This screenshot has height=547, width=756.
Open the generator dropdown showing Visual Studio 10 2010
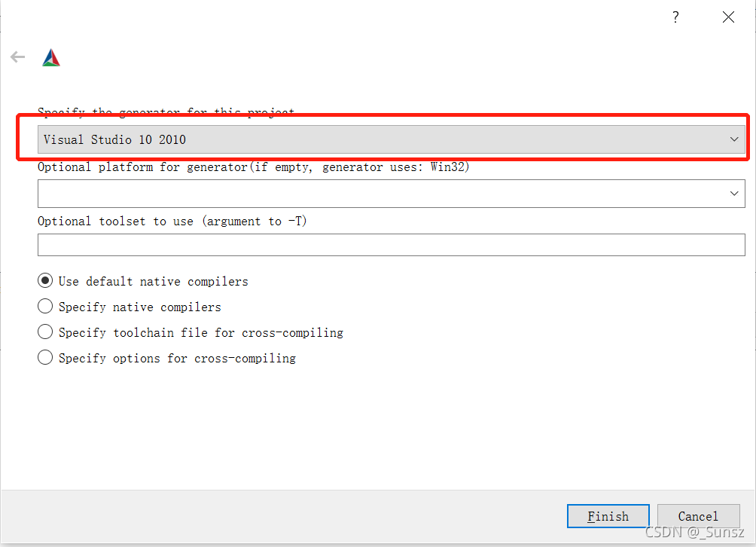point(392,139)
